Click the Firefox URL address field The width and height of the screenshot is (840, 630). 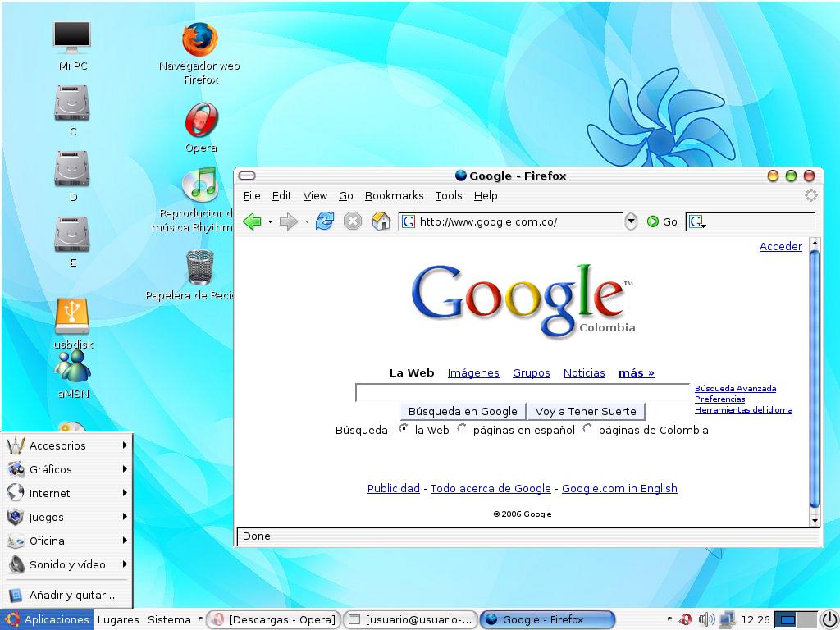point(512,221)
